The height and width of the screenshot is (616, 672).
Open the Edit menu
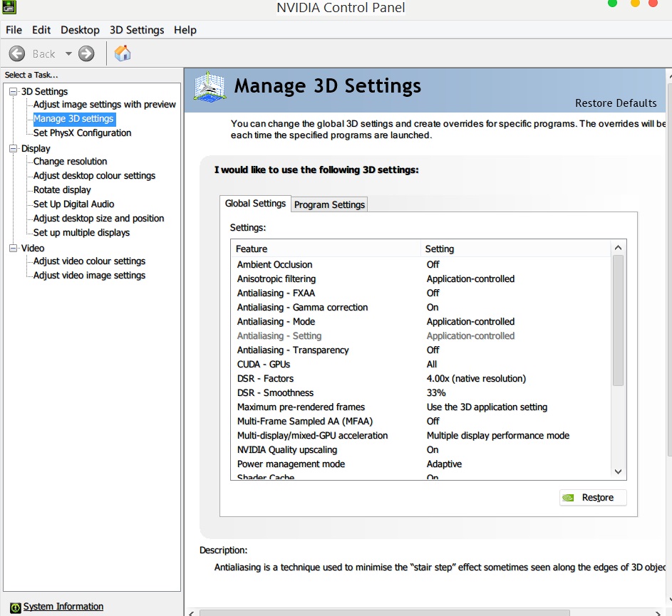point(41,30)
